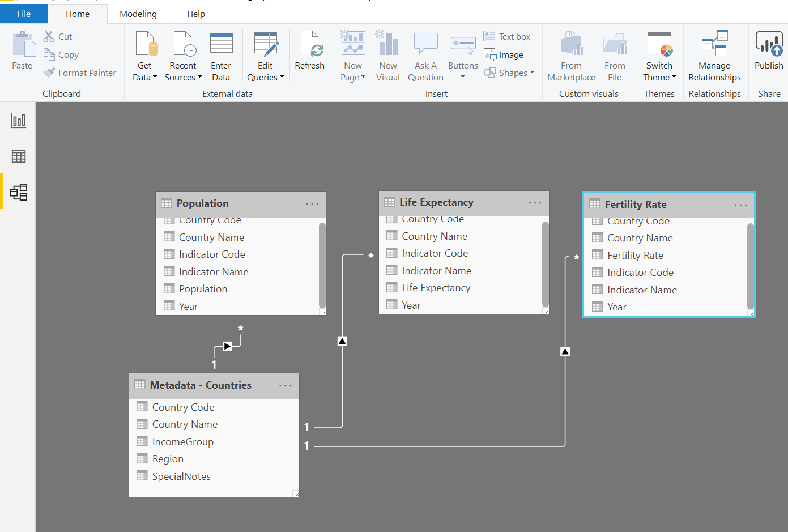Open Manage Relationships
The image size is (788, 532).
click(x=714, y=55)
